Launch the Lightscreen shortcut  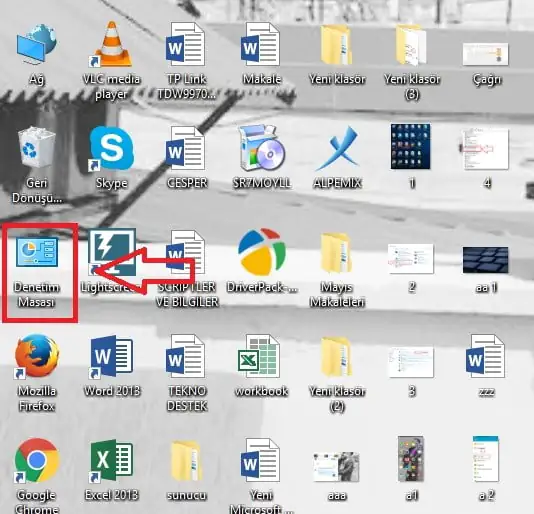pos(112,252)
